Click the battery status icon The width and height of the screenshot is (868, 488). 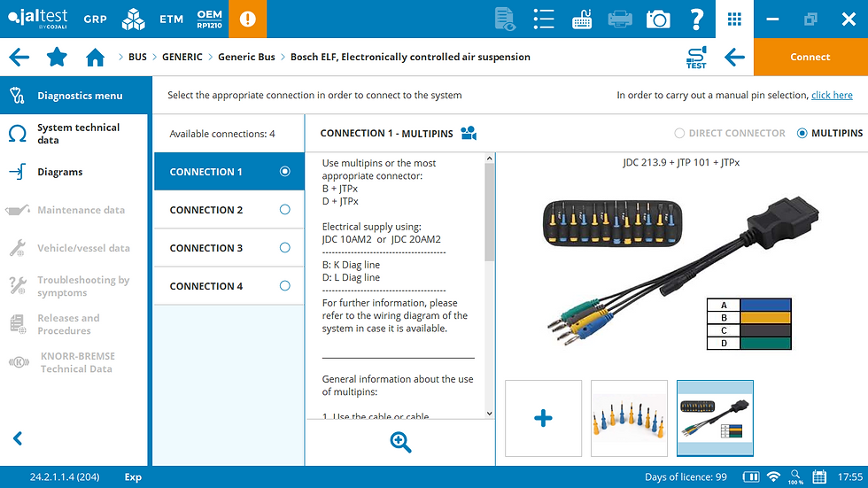(x=751, y=477)
